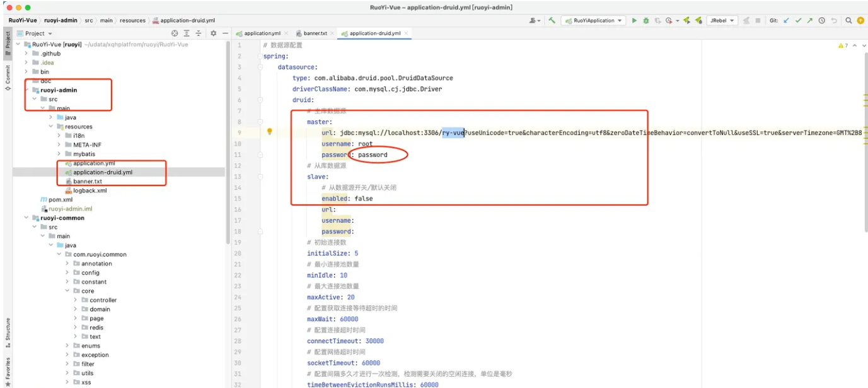Click Collapse All in Project panel
868x388 pixels.
[199, 33]
